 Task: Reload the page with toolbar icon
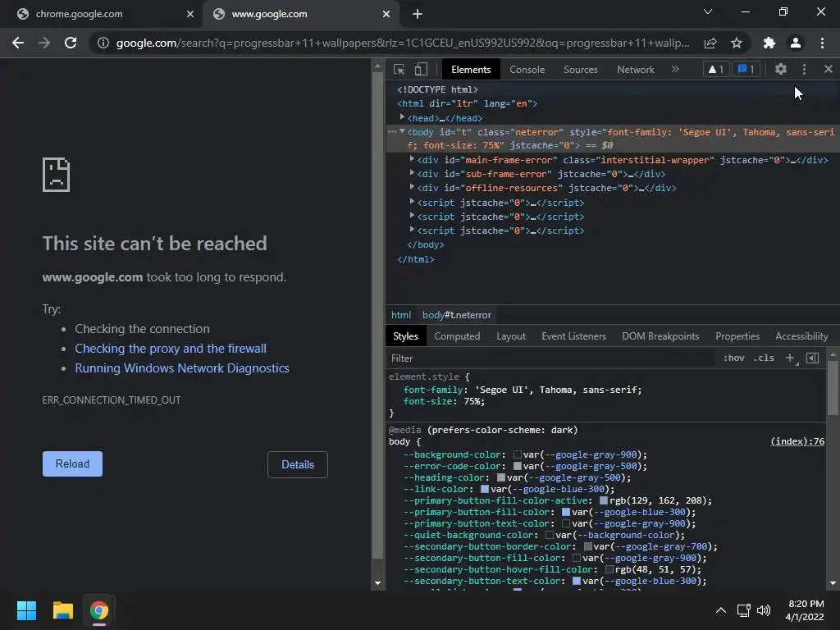pos(71,43)
